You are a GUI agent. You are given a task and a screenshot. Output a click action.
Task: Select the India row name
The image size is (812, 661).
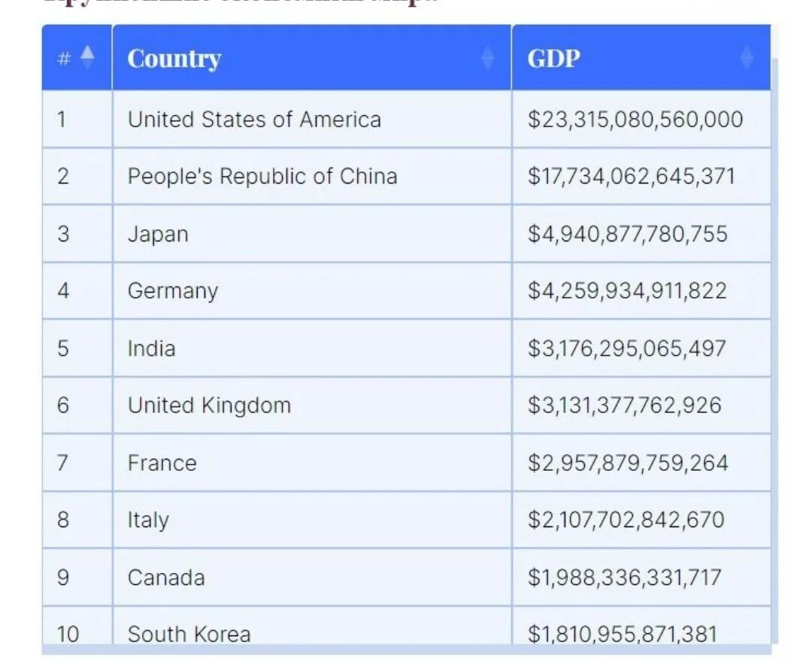click(x=151, y=349)
